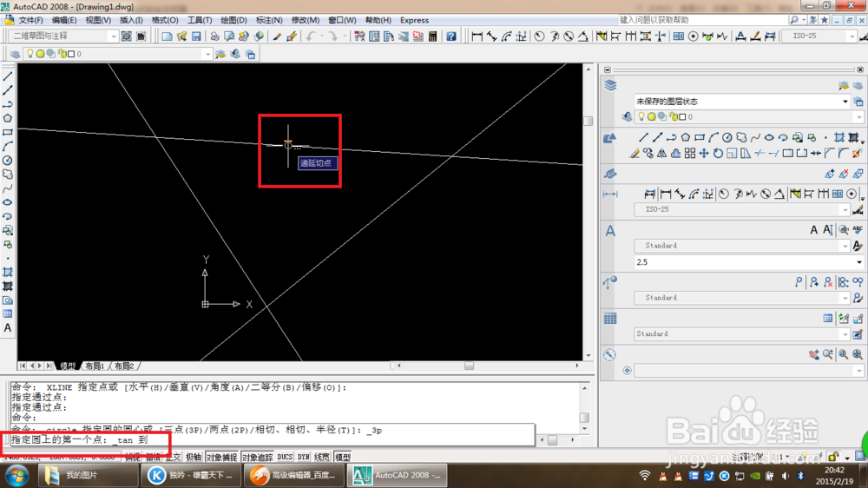Open the text style Standard dropdown in dashboard
This screenshot has height=488, width=868.
[x=845, y=246]
